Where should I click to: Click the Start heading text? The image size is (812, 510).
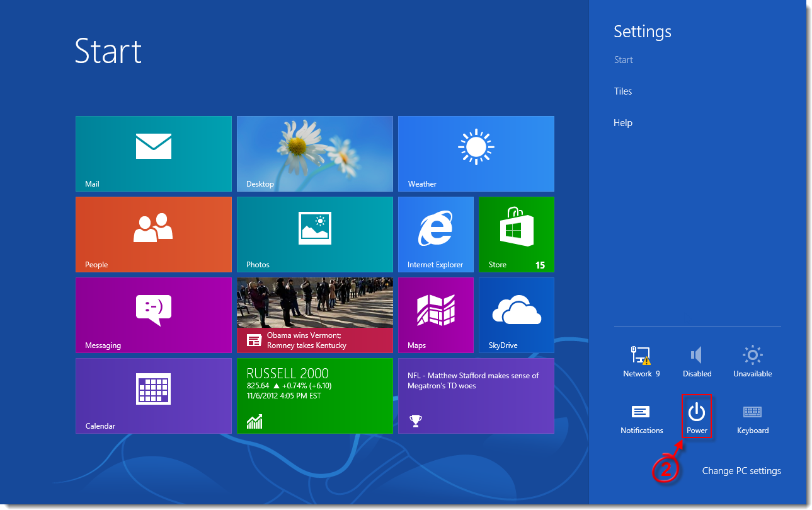click(108, 50)
